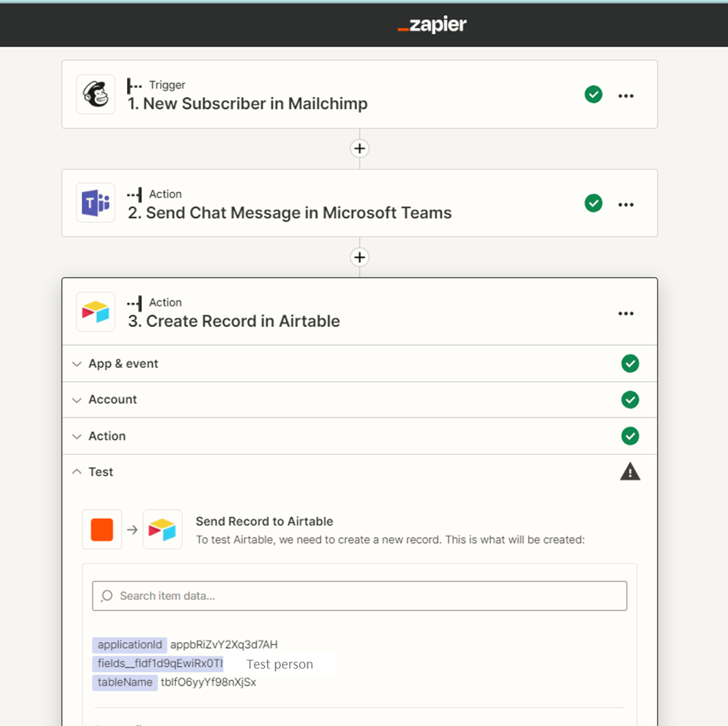This screenshot has height=726, width=728.
Task: Click the Microsoft Teams app icon
Action: pyautogui.click(x=96, y=203)
